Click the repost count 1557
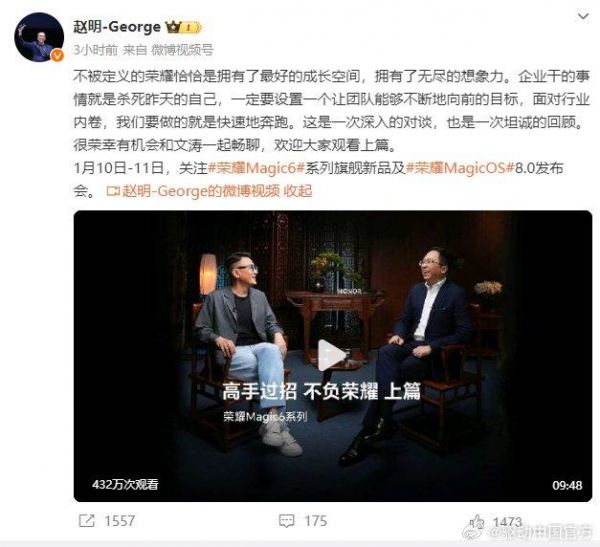 120,521
